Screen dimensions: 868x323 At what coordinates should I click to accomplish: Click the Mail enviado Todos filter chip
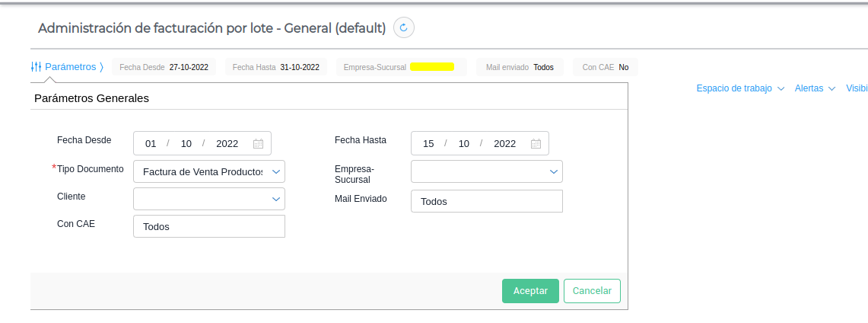[520, 67]
